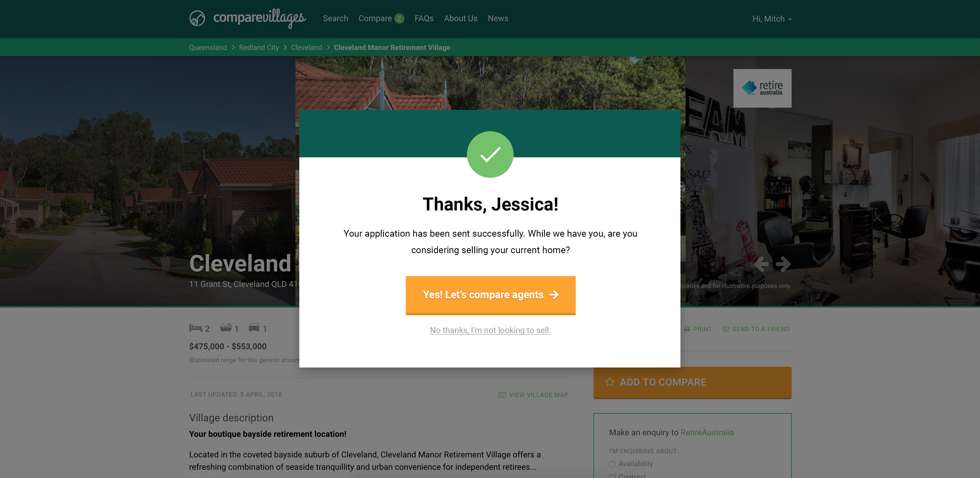980x478 pixels.
Task: Open the Redland City breadcrumb link
Action: [259, 48]
